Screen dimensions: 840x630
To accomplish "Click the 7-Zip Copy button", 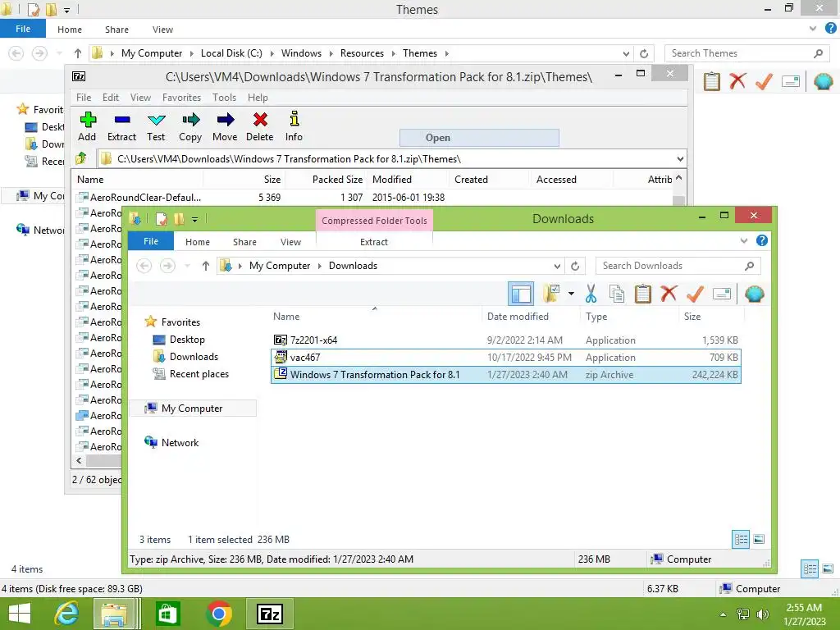I will (x=190, y=127).
